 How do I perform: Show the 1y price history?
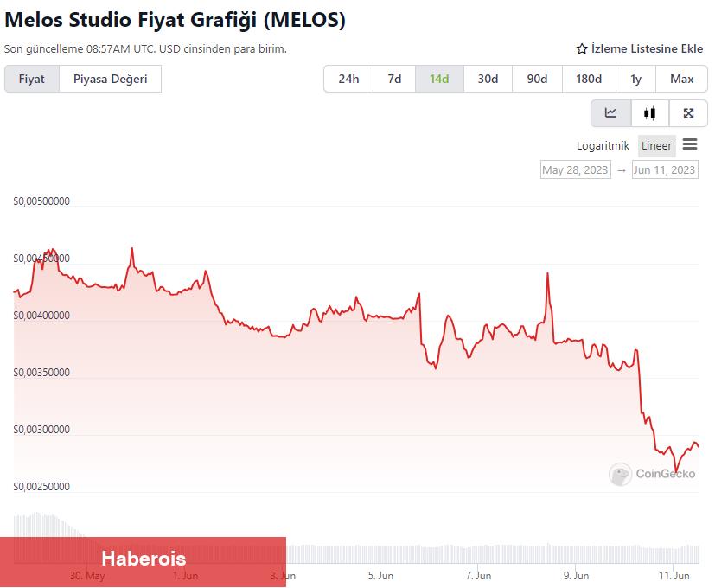click(635, 79)
